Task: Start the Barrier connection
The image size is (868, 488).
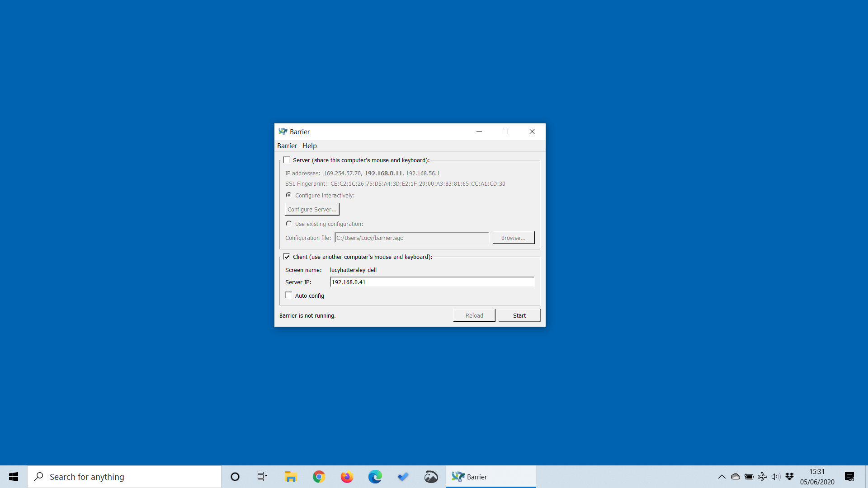Action: coord(519,315)
